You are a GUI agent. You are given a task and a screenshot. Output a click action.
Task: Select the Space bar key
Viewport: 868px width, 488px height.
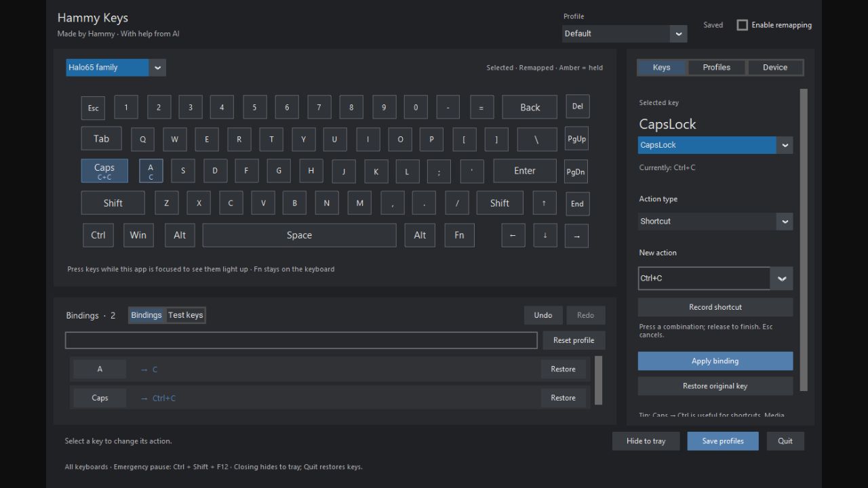pyautogui.click(x=299, y=235)
